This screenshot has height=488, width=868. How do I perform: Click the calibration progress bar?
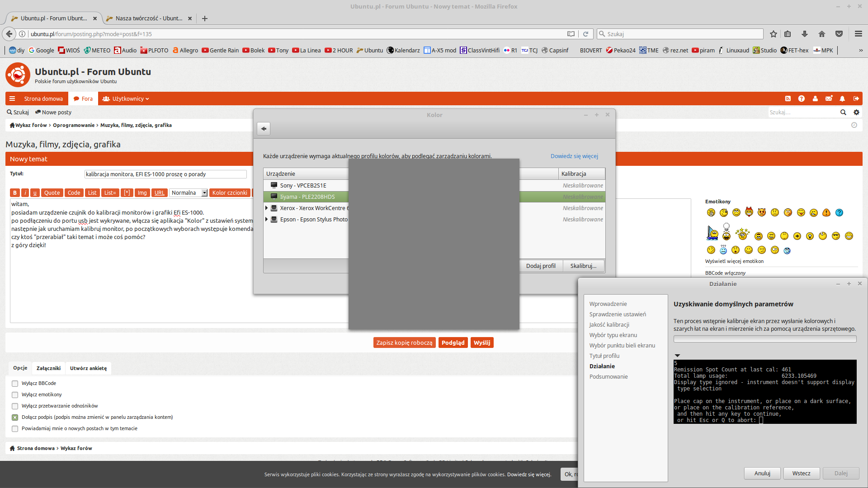point(765,339)
